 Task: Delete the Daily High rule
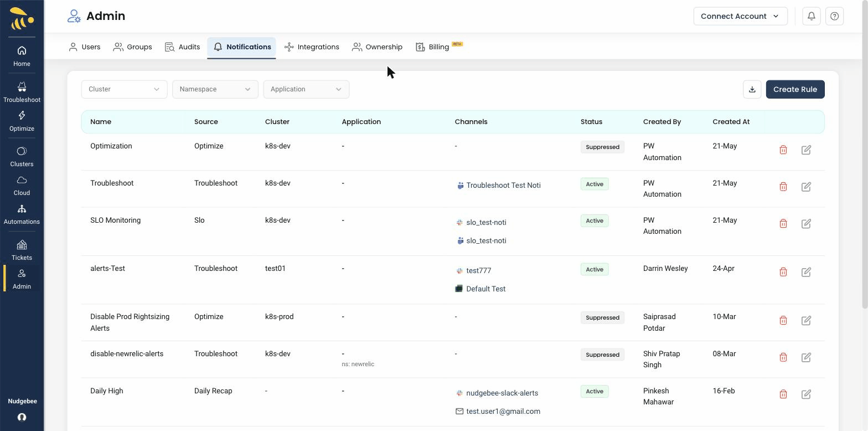783,394
